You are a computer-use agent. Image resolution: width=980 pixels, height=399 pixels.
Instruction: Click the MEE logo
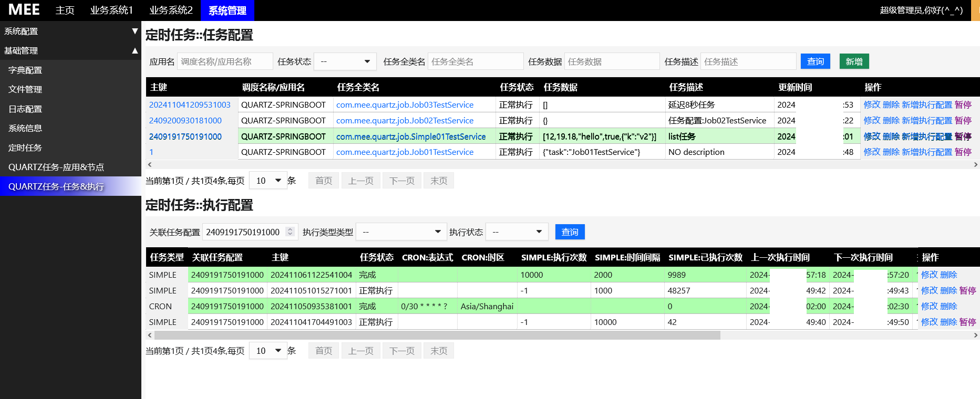24,10
